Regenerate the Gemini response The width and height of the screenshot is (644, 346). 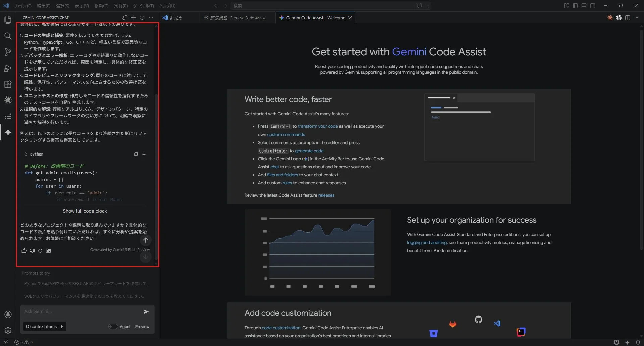coord(40,251)
